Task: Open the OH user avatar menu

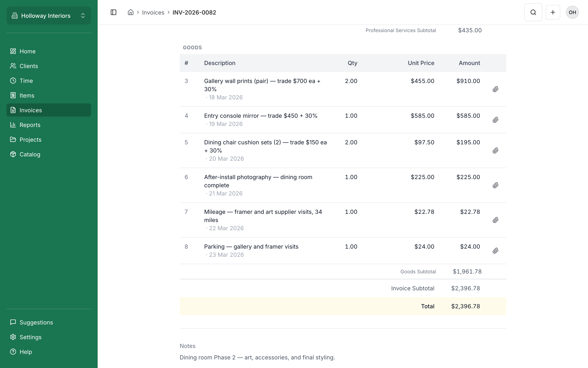Action: pyautogui.click(x=572, y=12)
